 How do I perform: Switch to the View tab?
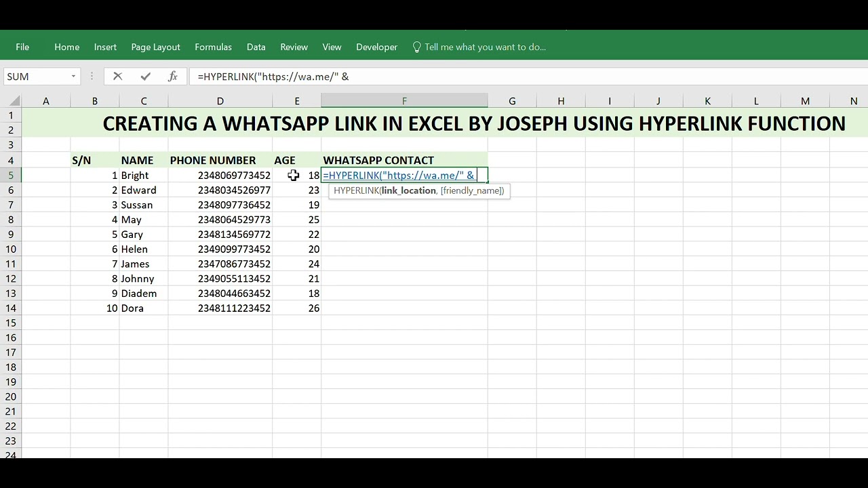tap(332, 47)
